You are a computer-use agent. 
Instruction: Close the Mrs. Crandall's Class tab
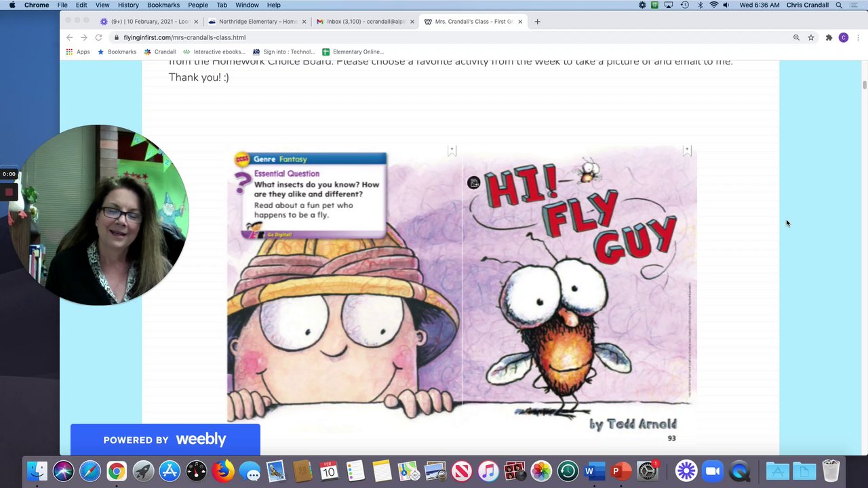point(521,22)
